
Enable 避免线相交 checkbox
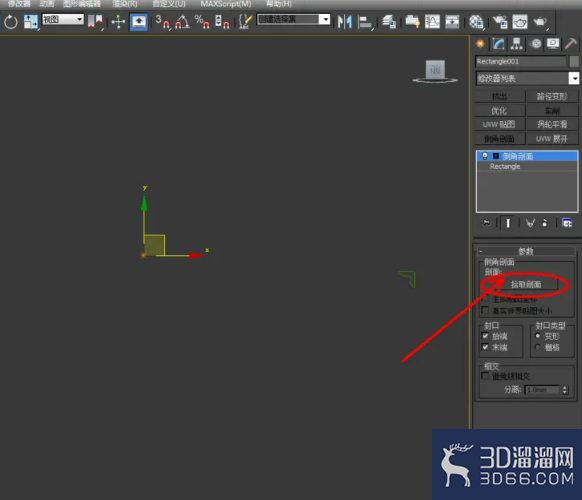485,376
